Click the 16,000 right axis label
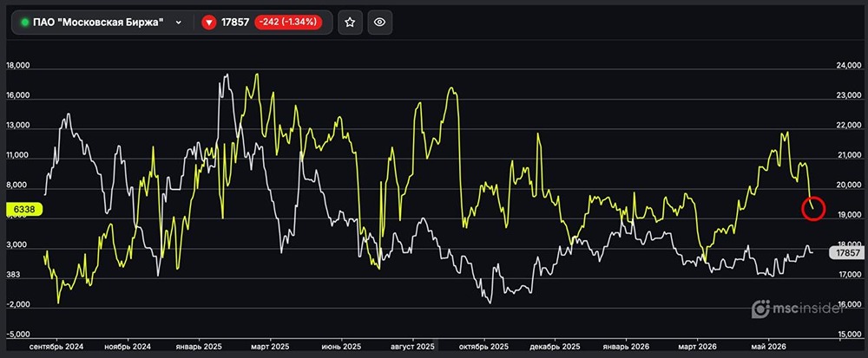Screen dimensions: 868x358 pyautogui.click(x=849, y=304)
